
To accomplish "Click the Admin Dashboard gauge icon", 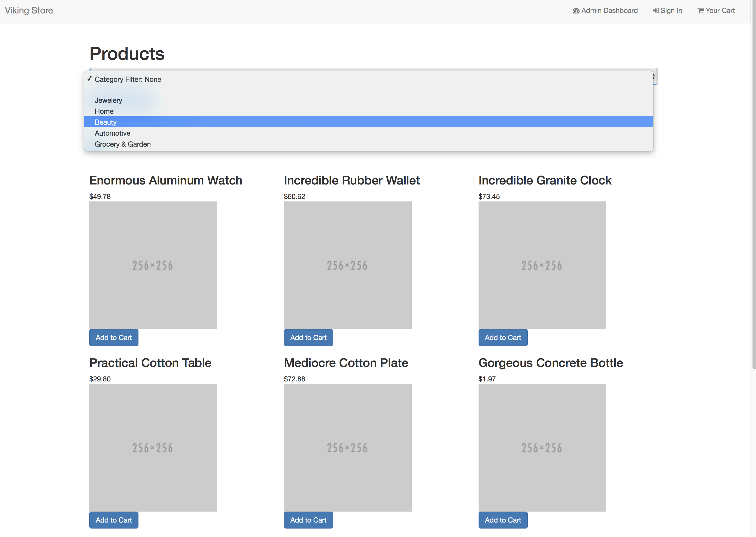I will tap(576, 11).
